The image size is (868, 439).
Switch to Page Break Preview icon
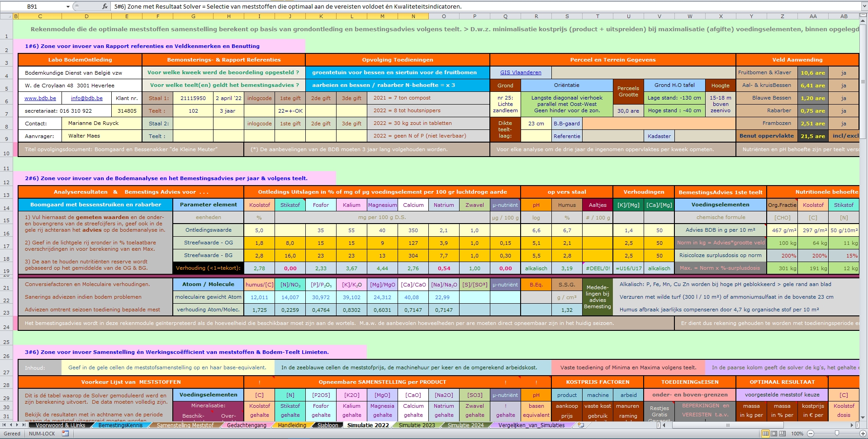pyautogui.click(x=783, y=434)
